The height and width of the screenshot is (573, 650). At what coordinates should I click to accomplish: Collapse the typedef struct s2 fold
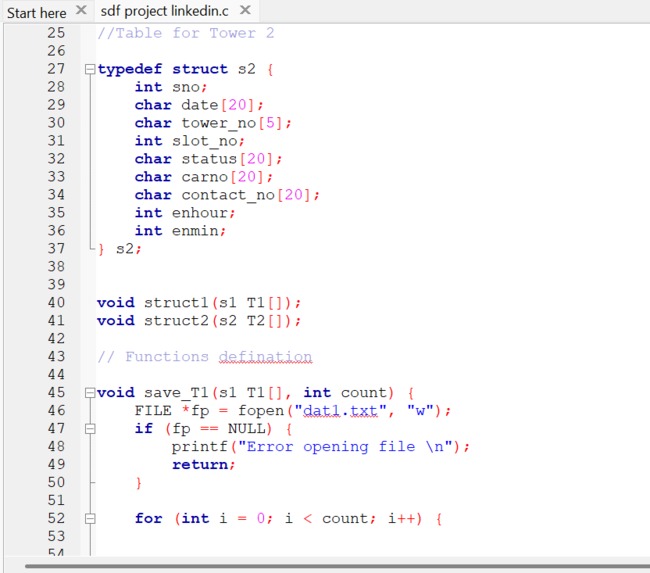[x=90, y=69]
